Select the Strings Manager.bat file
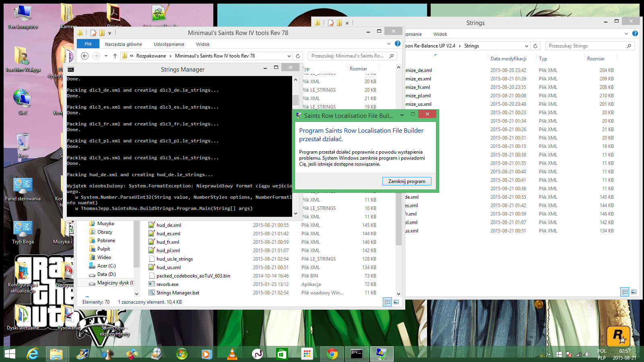 coord(178,293)
